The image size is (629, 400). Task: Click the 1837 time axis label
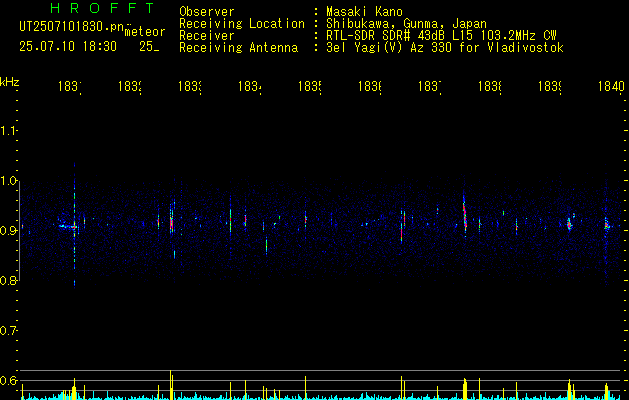(430, 87)
